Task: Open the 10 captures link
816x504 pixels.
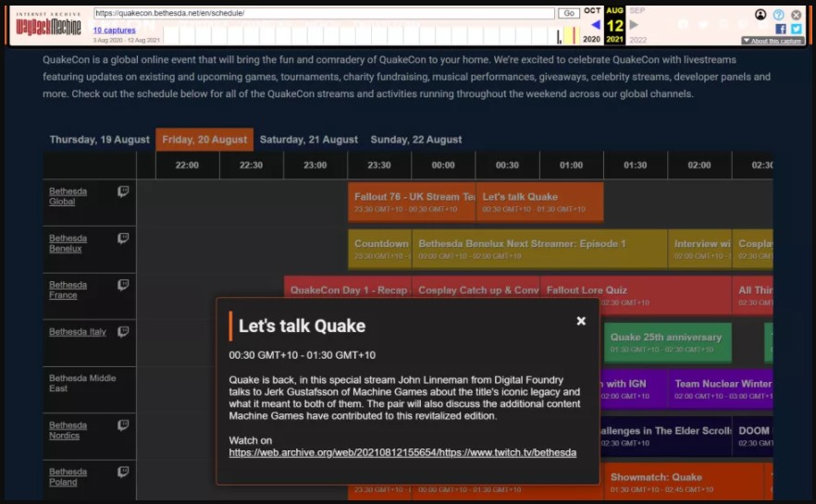Action: point(114,31)
